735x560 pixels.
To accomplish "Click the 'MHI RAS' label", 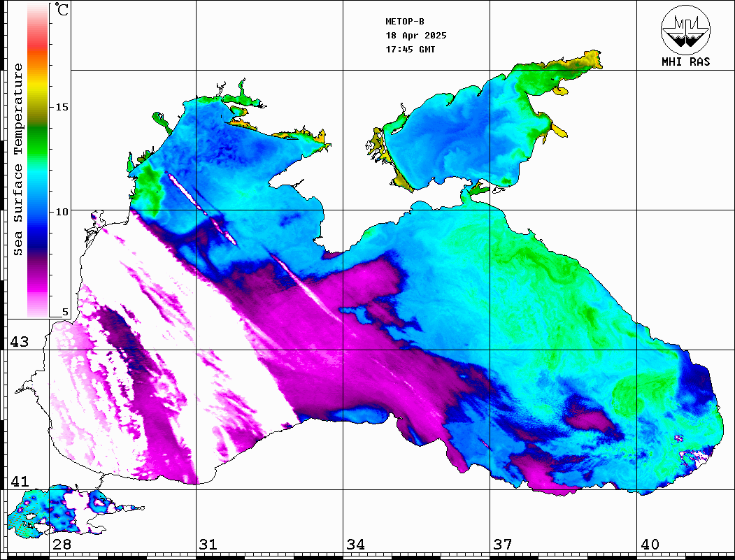I will pyautogui.click(x=685, y=62).
